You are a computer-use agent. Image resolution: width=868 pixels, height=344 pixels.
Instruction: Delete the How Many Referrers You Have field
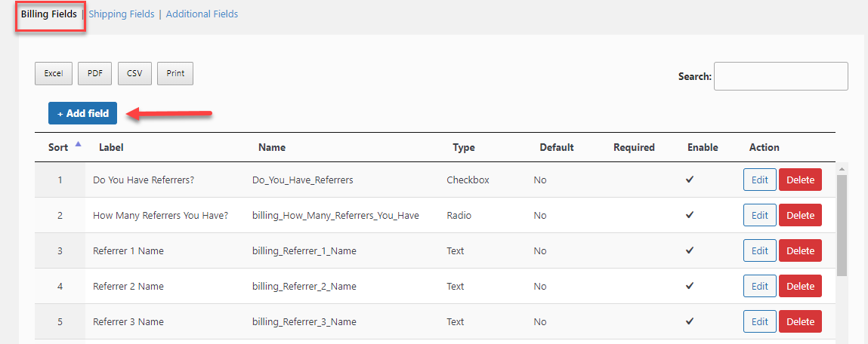coord(800,215)
